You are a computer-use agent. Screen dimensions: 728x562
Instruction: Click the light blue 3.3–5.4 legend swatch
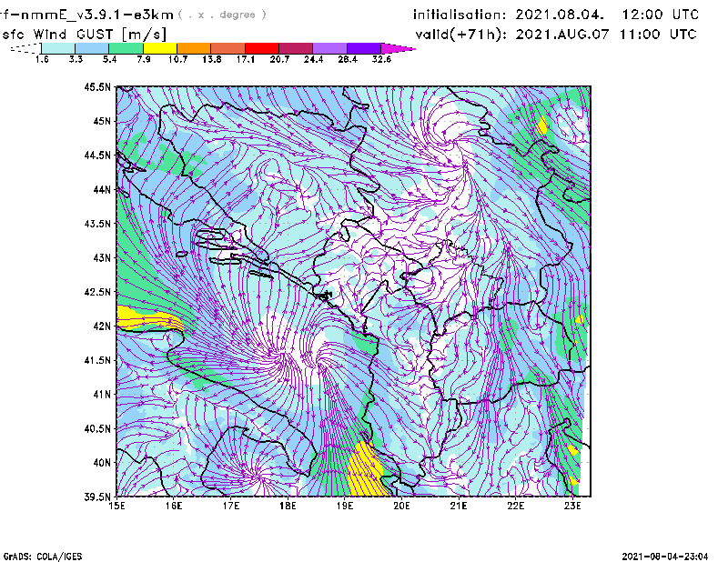(92, 48)
